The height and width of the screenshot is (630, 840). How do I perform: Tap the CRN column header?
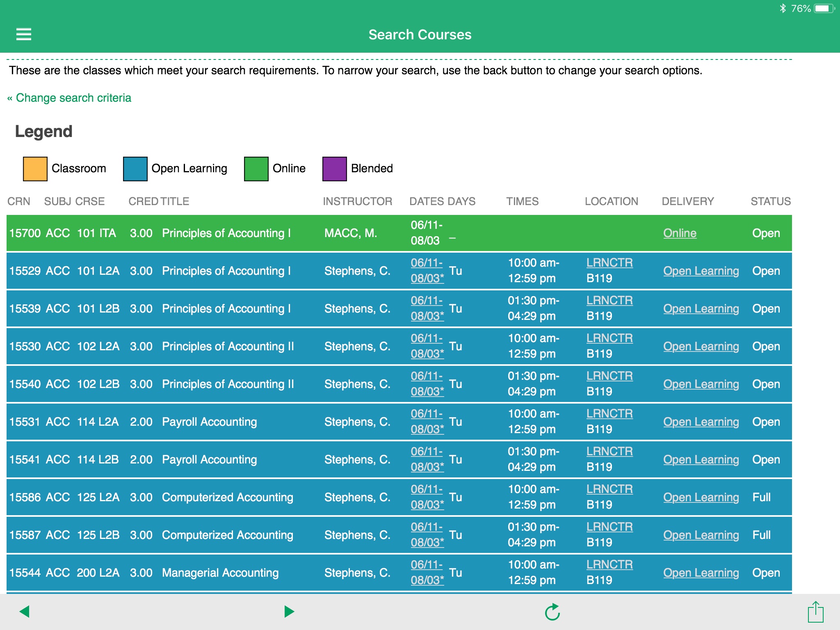[19, 201]
